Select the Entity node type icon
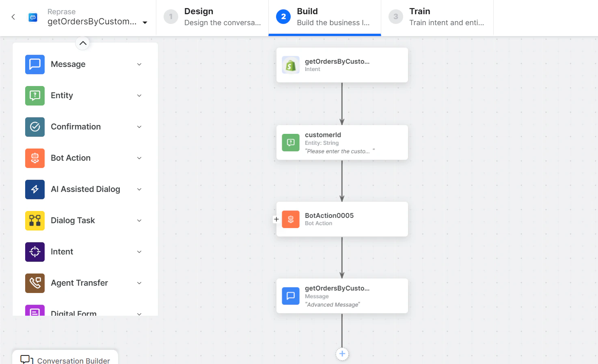The width and height of the screenshot is (598, 364). click(x=35, y=96)
